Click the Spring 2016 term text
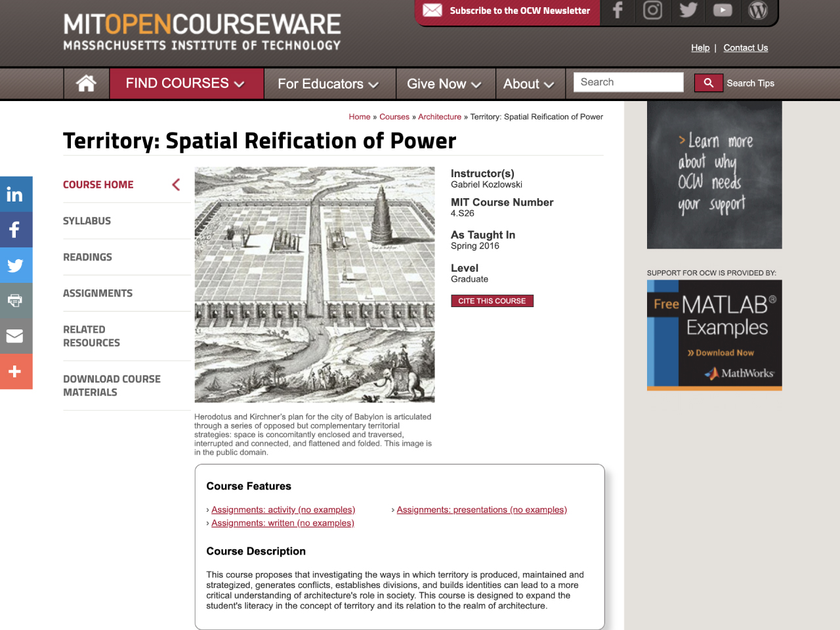840x630 pixels. 475,245
